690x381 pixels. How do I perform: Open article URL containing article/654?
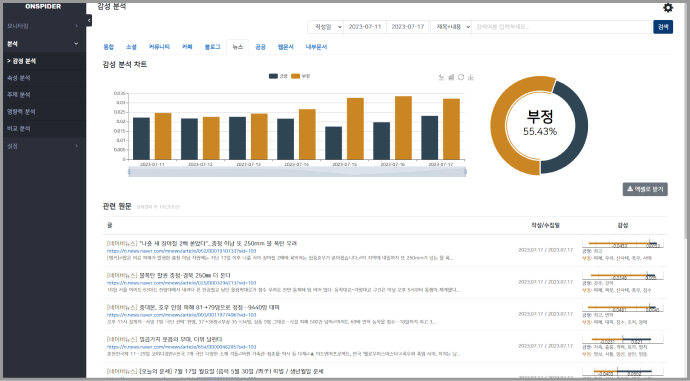click(x=181, y=347)
